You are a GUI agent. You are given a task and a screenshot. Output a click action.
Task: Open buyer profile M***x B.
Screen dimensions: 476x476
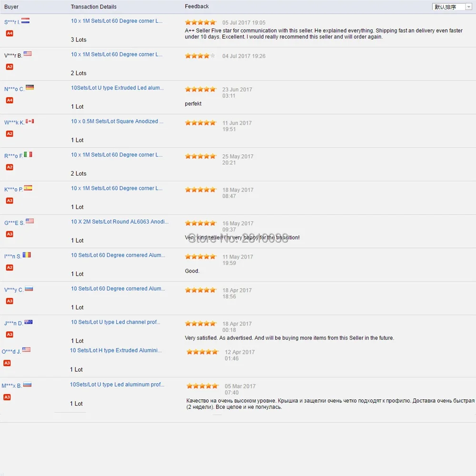(x=11, y=386)
